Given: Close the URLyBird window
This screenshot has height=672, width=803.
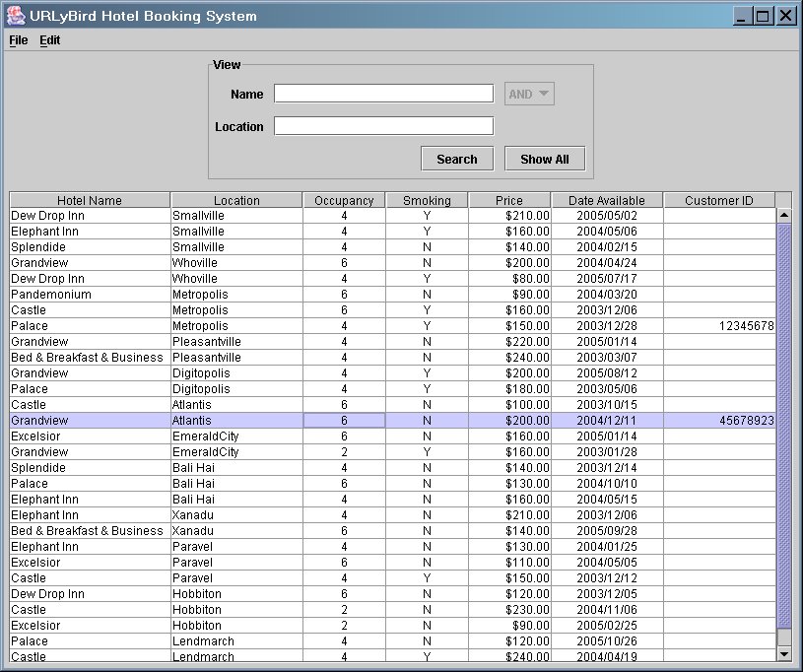Looking at the screenshot, I should pos(784,16).
